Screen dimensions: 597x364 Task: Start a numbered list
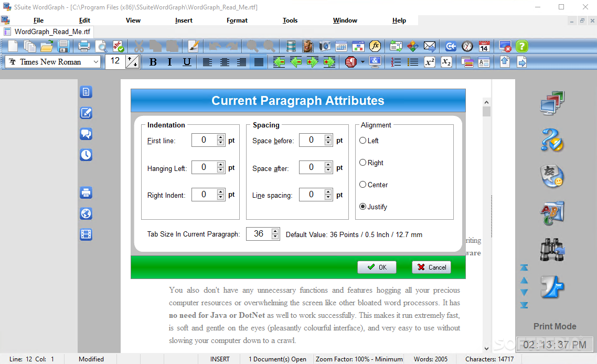(x=396, y=62)
